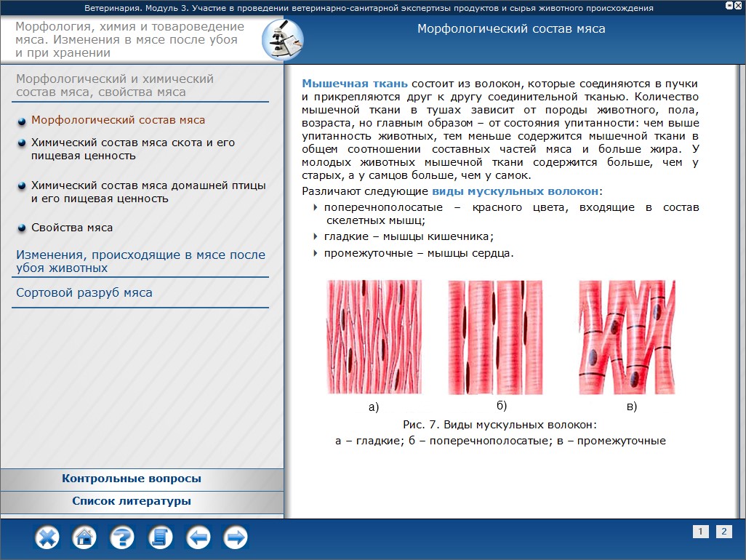Switch to page 1
Screen dimensions: 746x560
click(x=700, y=532)
